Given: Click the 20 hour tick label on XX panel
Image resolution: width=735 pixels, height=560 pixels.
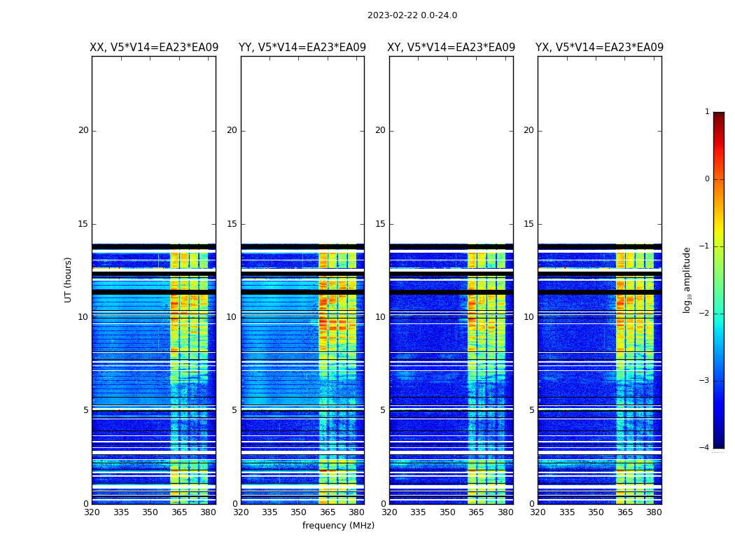Looking at the screenshot, I should tap(83, 130).
